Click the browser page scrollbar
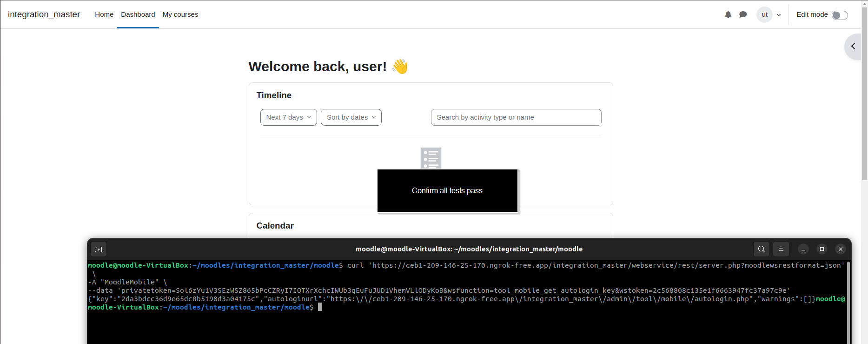 (x=864, y=93)
